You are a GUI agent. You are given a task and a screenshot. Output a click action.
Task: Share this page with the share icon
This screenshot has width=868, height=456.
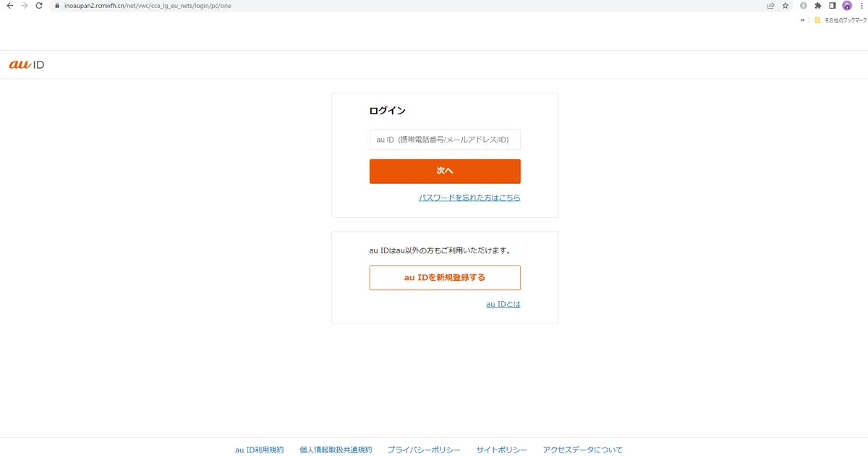pos(771,6)
